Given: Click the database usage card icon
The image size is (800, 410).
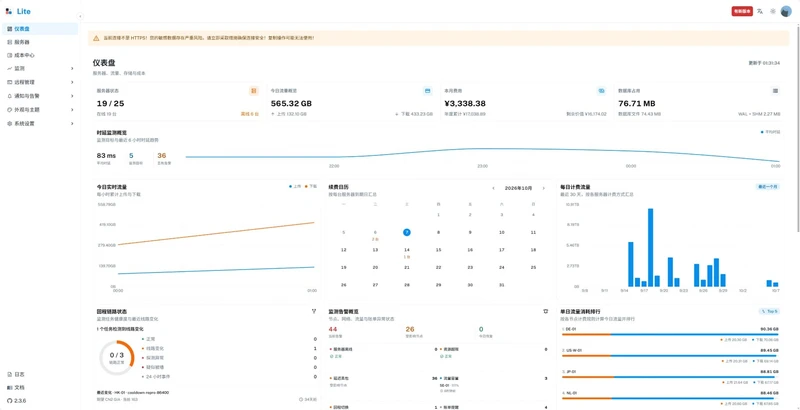Looking at the screenshot, I should pyautogui.click(x=776, y=91).
